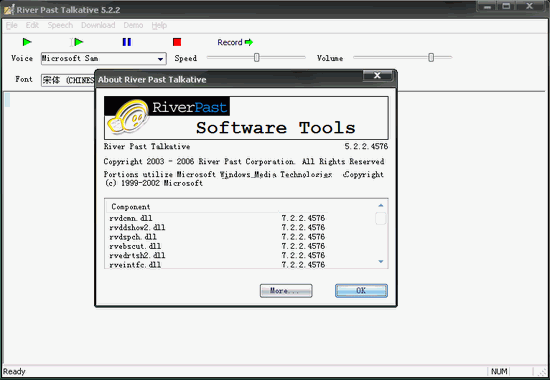Viewport: 550px width, 380px height.
Task: Open the Demo menu
Action: (x=133, y=25)
